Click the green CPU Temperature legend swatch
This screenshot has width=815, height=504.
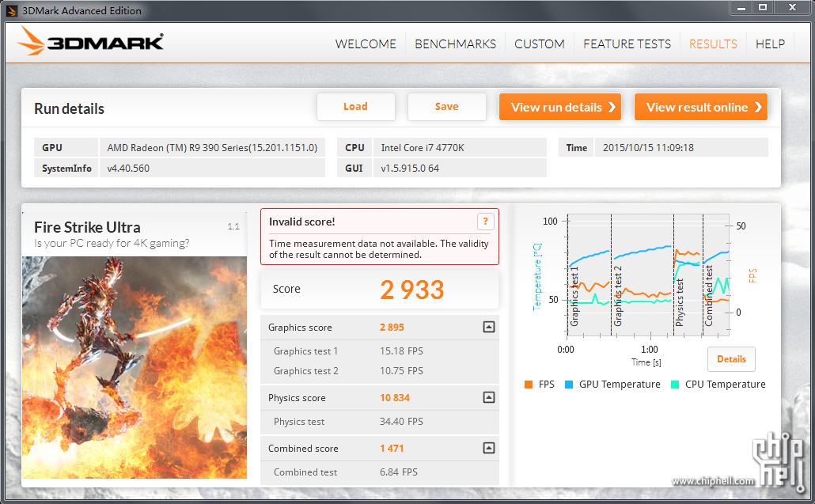tap(675, 385)
